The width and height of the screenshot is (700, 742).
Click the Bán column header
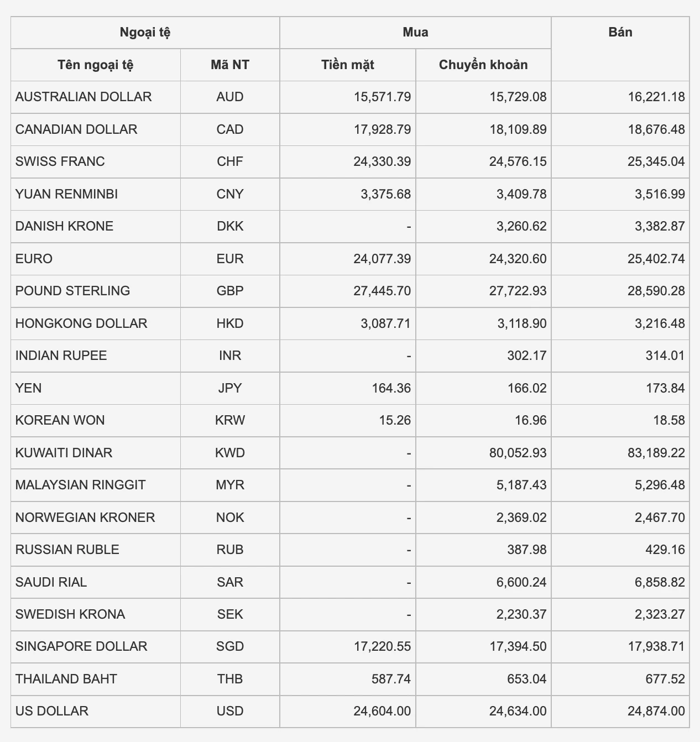pyautogui.click(x=620, y=33)
